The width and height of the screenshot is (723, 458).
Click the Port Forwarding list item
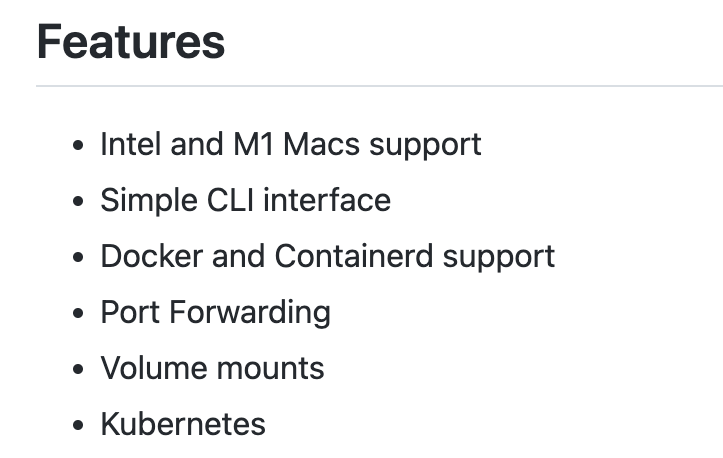(215, 312)
